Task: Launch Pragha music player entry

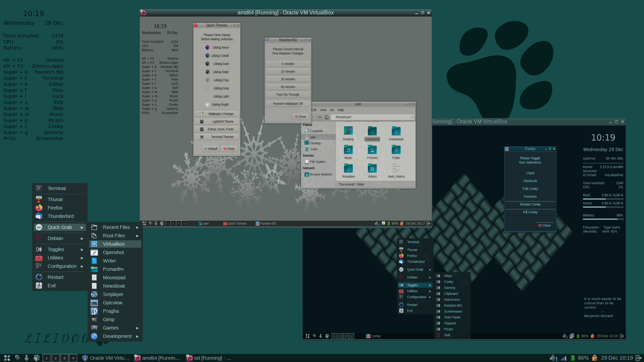Action: pos(115,311)
